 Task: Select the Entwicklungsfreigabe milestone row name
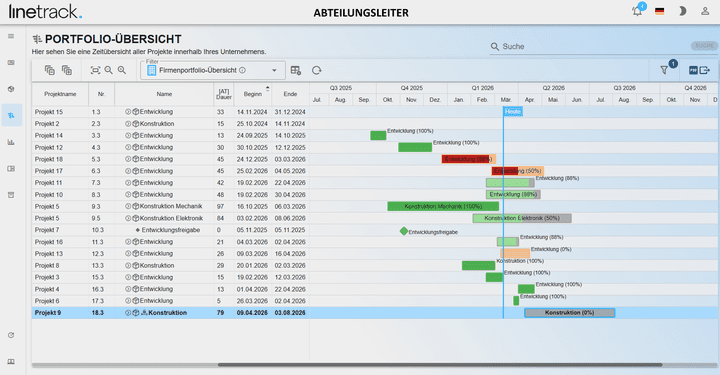[x=171, y=230]
